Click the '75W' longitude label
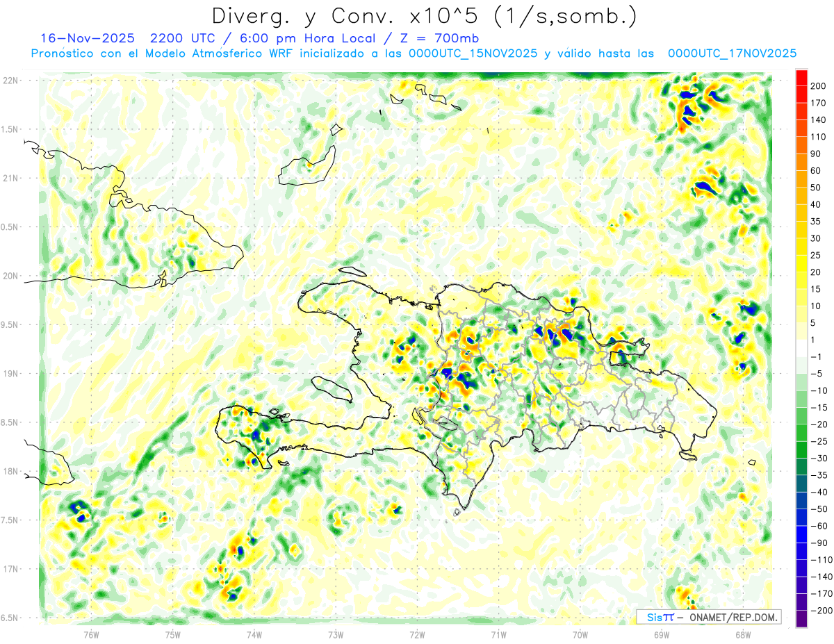834x644 pixels. point(172,634)
